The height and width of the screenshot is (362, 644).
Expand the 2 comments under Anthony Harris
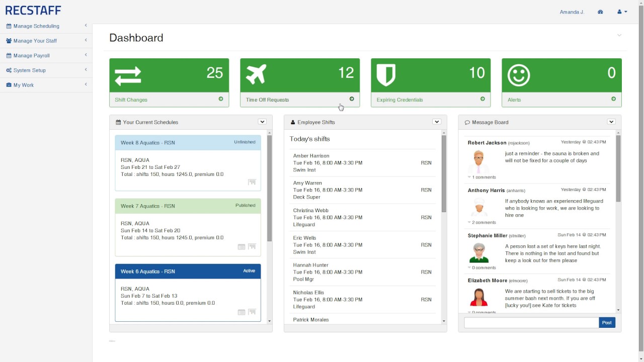point(482,222)
